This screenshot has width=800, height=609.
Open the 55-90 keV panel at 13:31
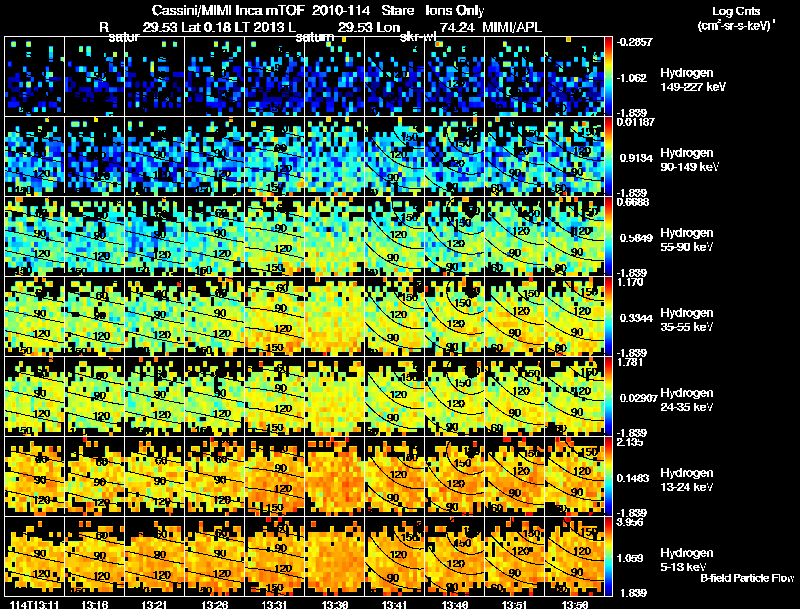pos(274,236)
